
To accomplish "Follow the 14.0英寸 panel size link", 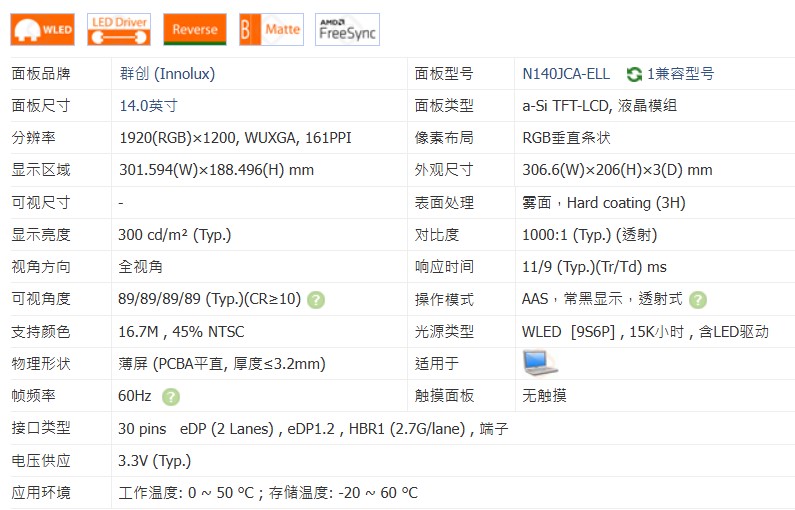I will 148,106.
